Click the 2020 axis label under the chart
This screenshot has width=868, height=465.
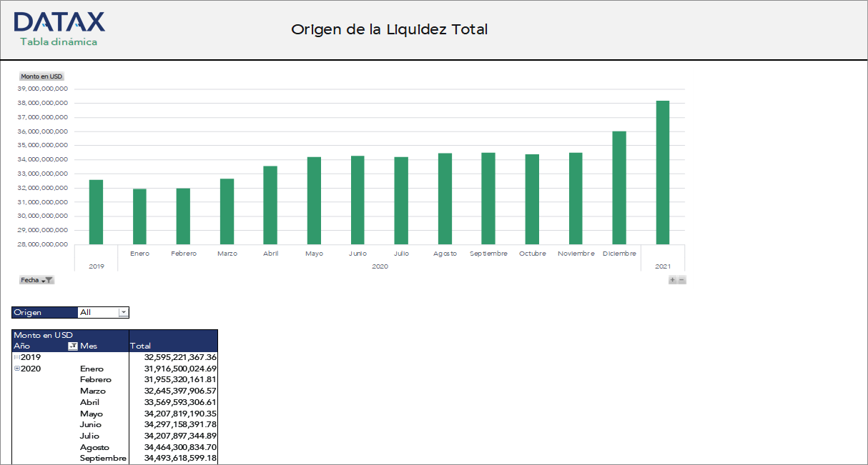click(380, 266)
